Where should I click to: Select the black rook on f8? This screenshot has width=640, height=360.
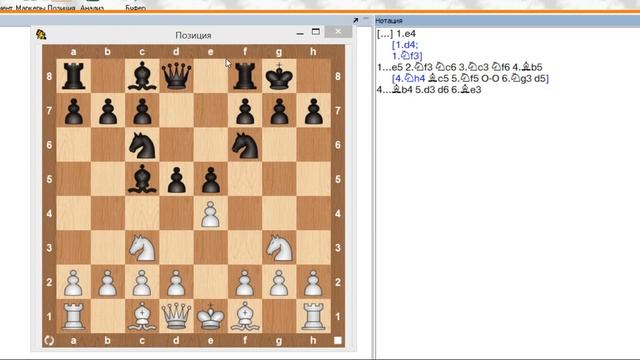(x=245, y=76)
